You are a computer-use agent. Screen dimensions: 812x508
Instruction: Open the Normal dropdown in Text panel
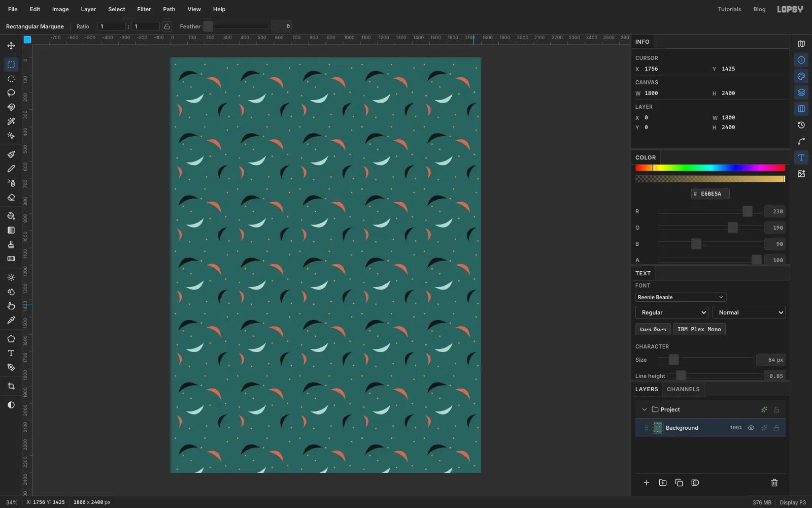point(749,312)
